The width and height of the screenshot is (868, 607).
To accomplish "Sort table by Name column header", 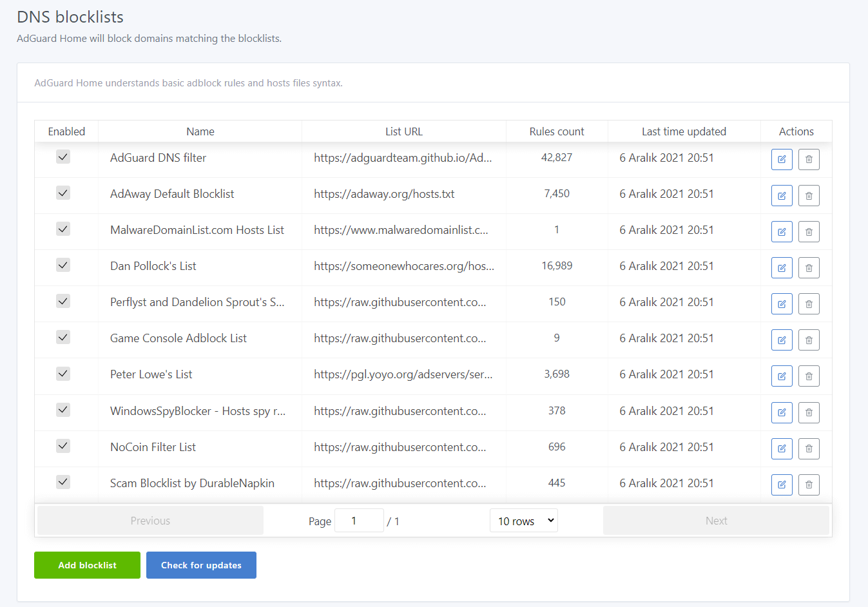I will (x=200, y=131).
